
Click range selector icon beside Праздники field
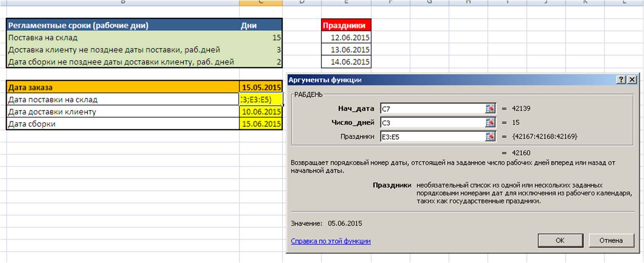[x=490, y=137]
